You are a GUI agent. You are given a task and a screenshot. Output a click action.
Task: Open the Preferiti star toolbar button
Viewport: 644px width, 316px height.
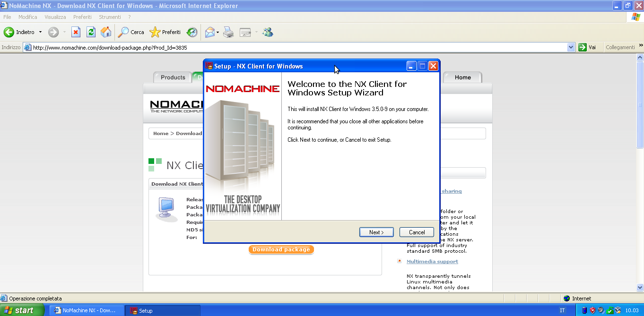tap(165, 32)
